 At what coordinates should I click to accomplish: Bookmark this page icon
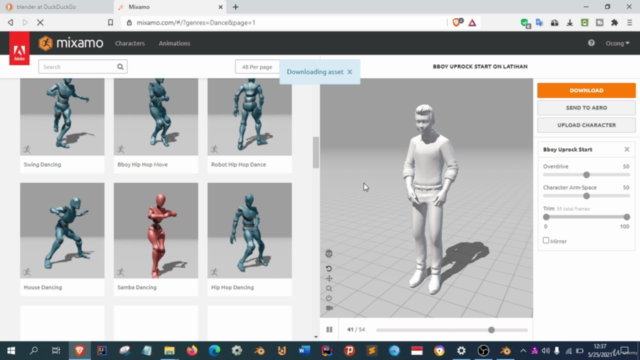click(x=110, y=22)
